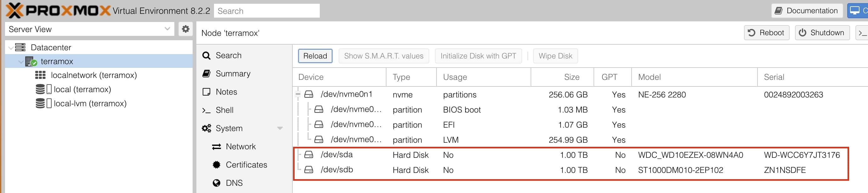Click the Reload button
Viewport: 868px width, 193px height.
coord(315,56)
